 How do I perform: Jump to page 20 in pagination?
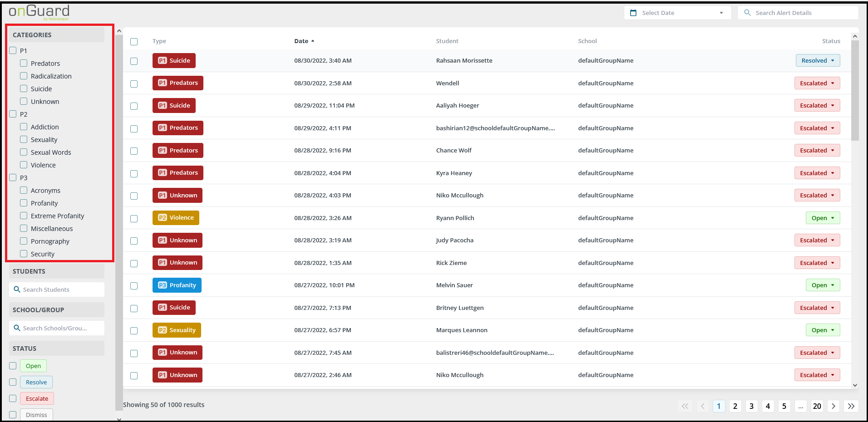(x=817, y=406)
